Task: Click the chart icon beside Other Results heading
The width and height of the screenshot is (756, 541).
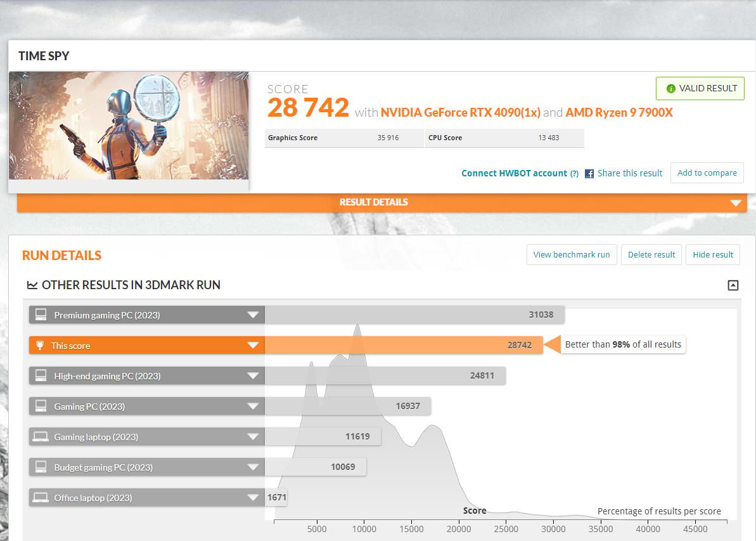Action: [x=32, y=285]
